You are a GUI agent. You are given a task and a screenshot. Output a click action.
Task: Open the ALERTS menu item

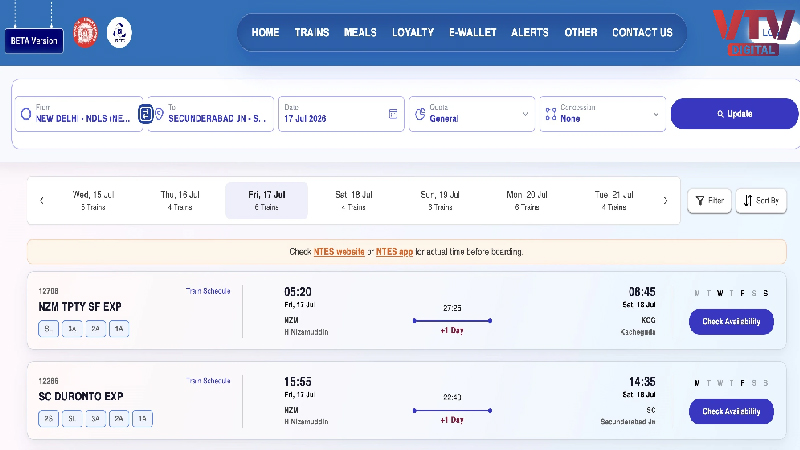(x=530, y=33)
